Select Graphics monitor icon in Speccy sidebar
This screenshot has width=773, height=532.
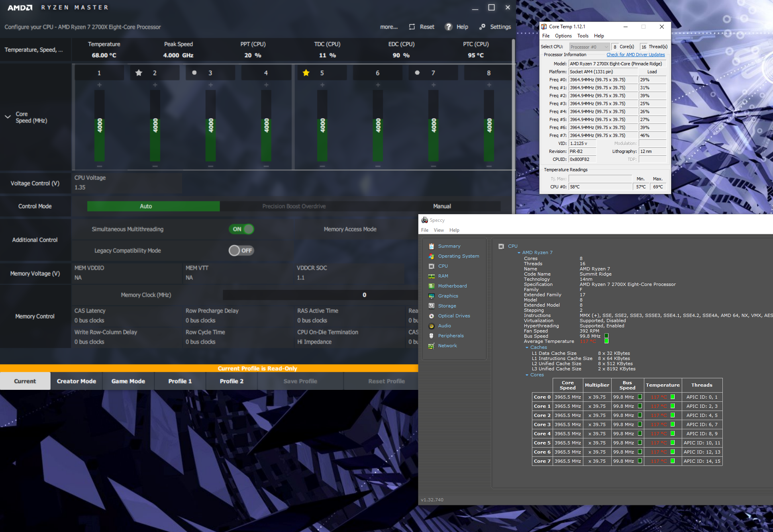(431, 296)
